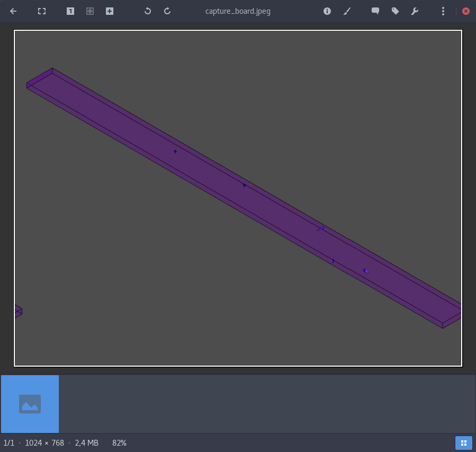The height and width of the screenshot is (452, 476).
Task: Click the purple board in the image
Action: point(243,198)
